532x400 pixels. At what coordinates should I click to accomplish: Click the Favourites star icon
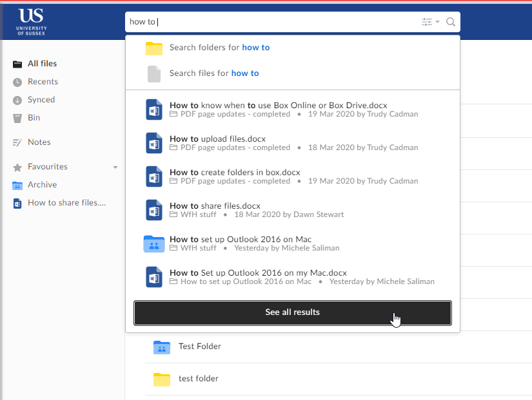[17, 167]
